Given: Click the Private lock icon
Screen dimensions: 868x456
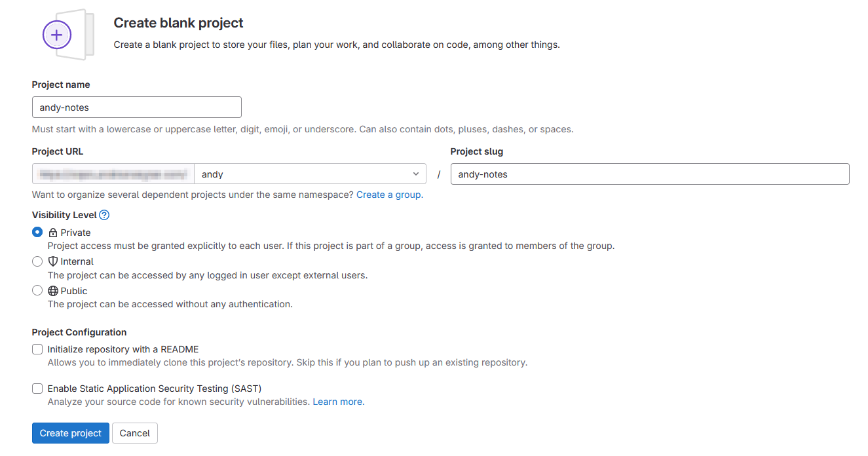Looking at the screenshot, I should (53, 233).
